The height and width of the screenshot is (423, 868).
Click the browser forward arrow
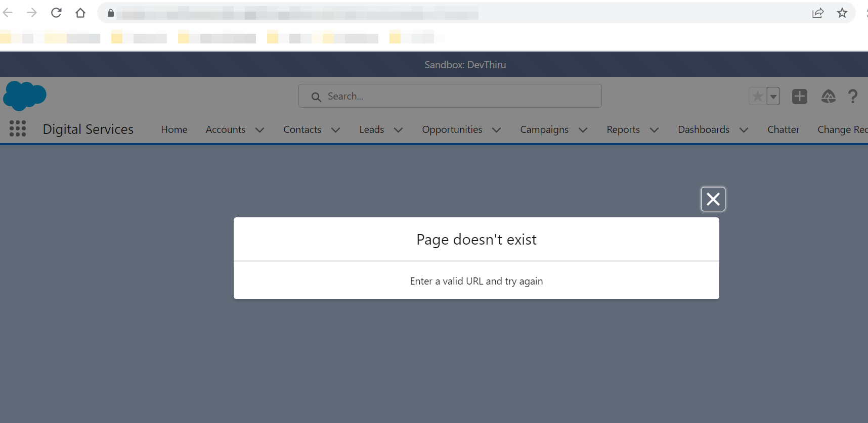coord(32,13)
